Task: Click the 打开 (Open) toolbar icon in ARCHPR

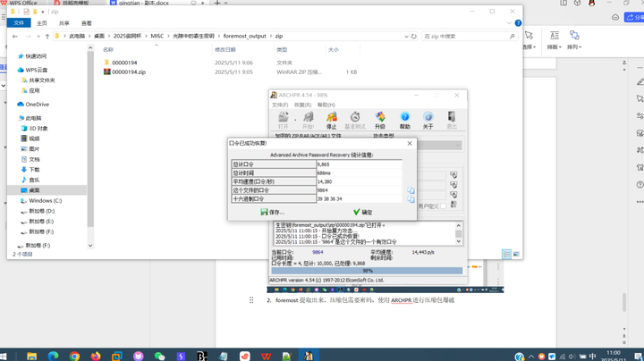Action: (x=284, y=121)
